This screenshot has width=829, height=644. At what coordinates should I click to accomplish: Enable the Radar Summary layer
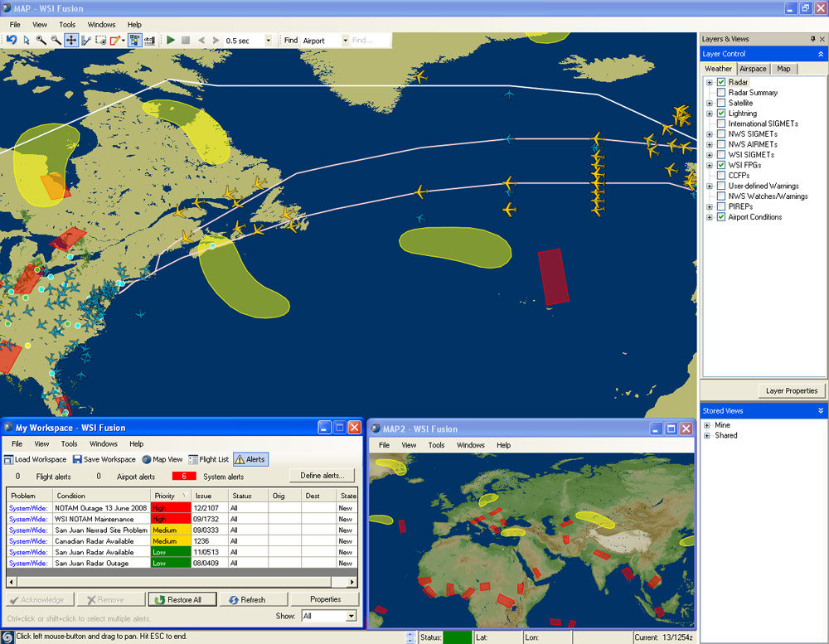click(721, 93)
